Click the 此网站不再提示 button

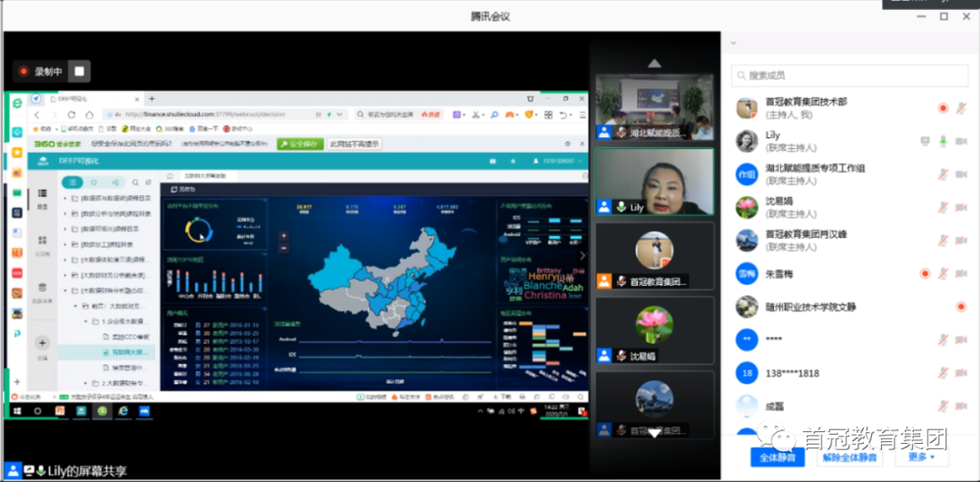pyautogui.click(x=355, y=143)
